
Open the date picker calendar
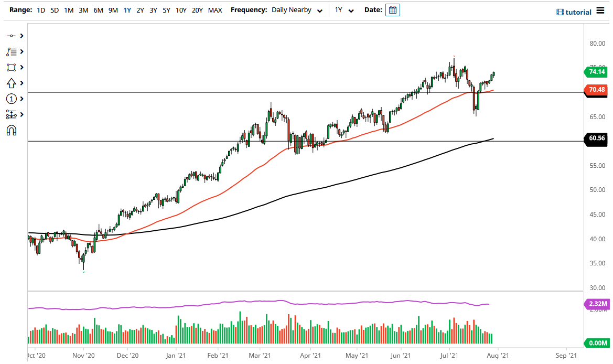[392, 10]
